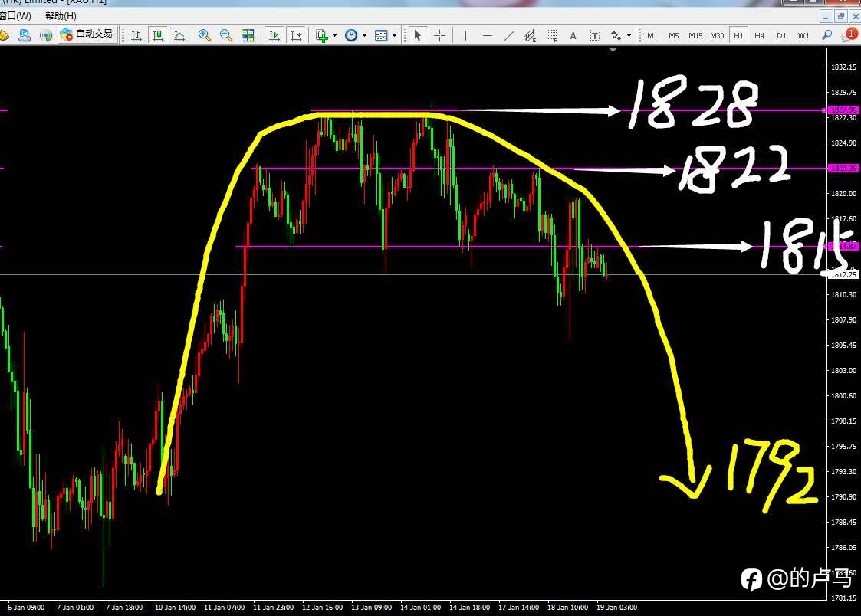The image size is (861, 616).
Task: Switch to M15 timeframe
Action: tap(695, 36)
